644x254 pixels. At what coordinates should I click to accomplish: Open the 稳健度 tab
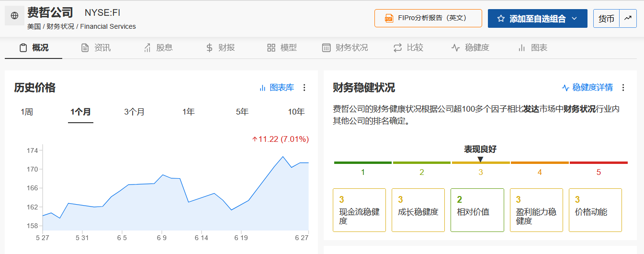(470, 48)
